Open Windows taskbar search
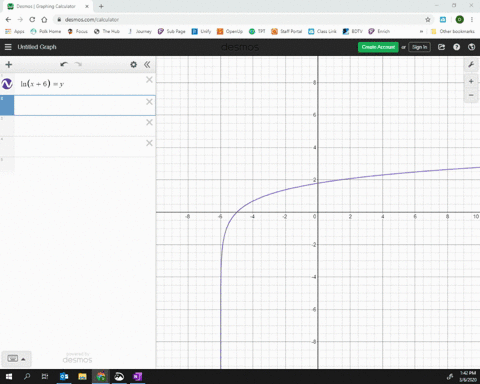480x384 pixels. (x=27, y=377)
